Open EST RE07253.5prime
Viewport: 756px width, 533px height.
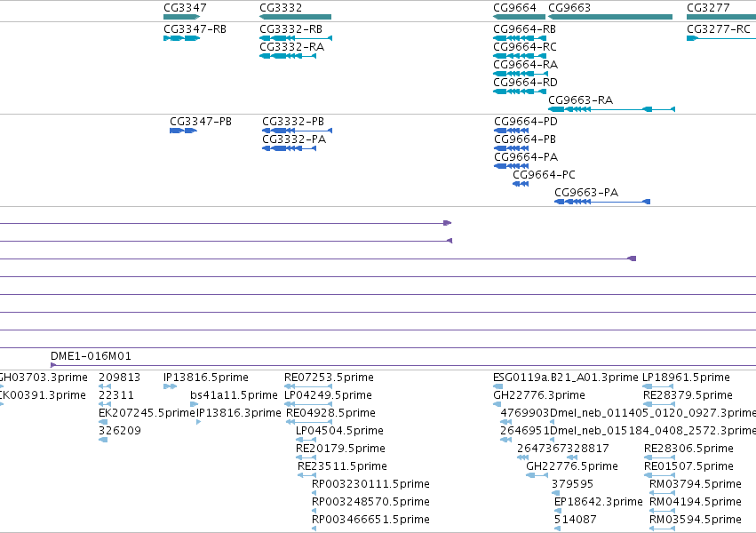[329, 378]
